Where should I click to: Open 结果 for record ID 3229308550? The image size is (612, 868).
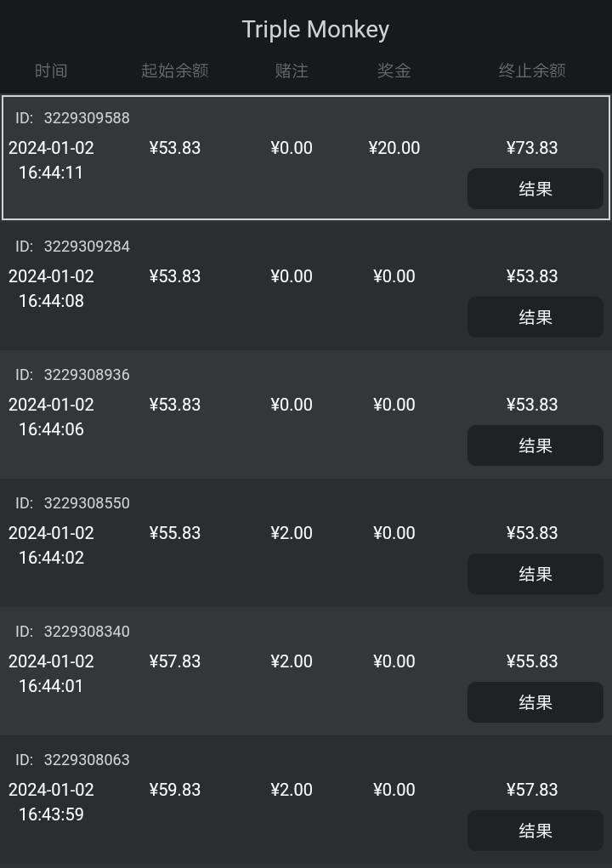[535, 574]
